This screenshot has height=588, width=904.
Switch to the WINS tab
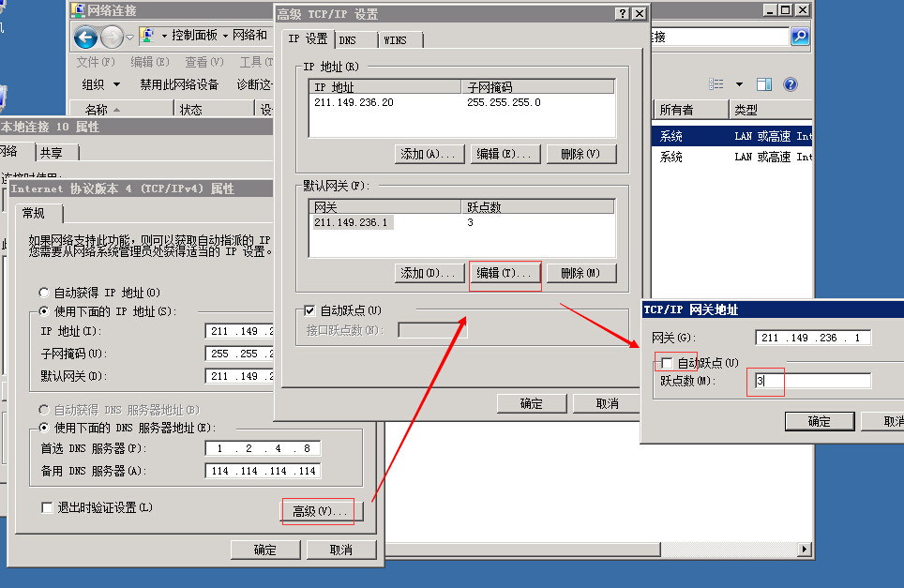pyautogui.click(x=396, y=40)
